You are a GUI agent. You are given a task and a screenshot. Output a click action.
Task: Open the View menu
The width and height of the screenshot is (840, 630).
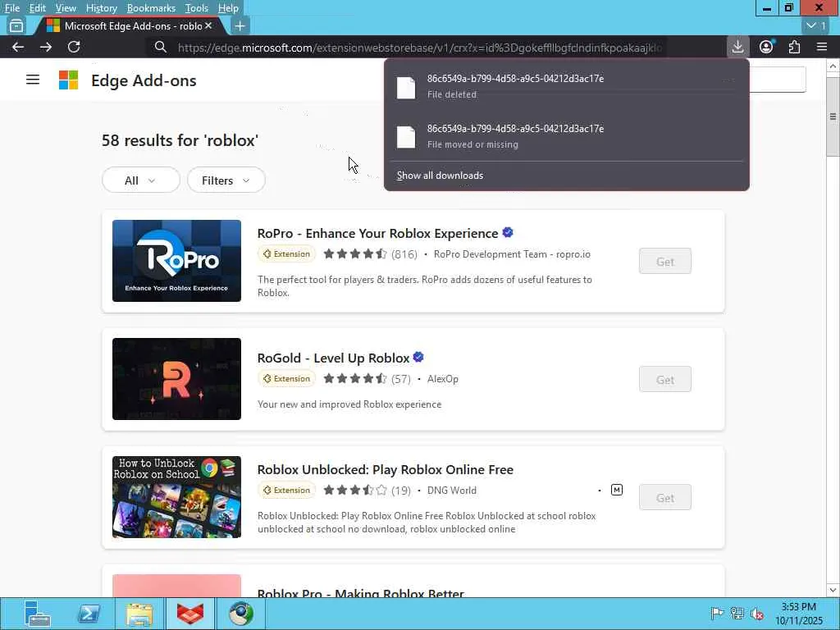tap(66, 8)
